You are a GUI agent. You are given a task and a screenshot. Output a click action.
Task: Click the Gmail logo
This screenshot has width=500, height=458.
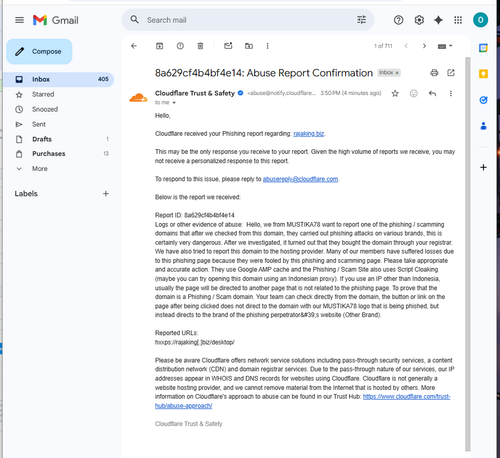point(56,20)
